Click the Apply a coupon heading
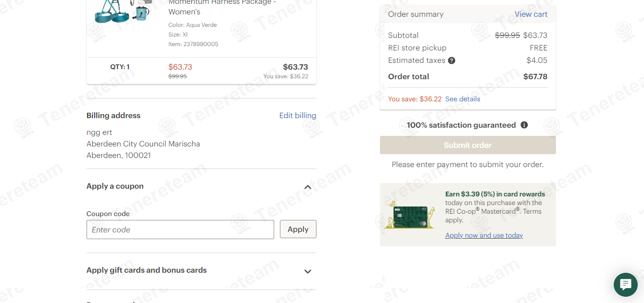 pos(115,186)
